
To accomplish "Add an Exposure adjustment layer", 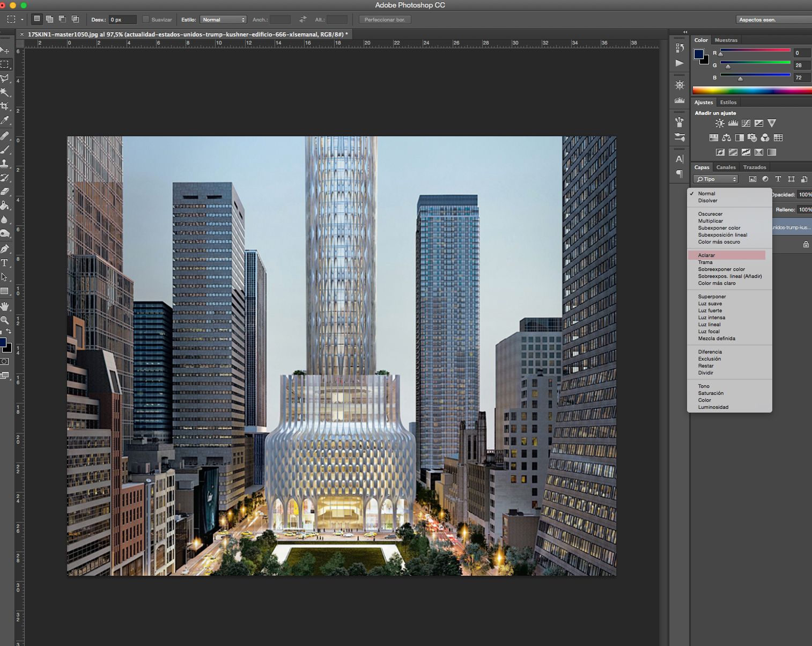I will (x=759, y=123).
